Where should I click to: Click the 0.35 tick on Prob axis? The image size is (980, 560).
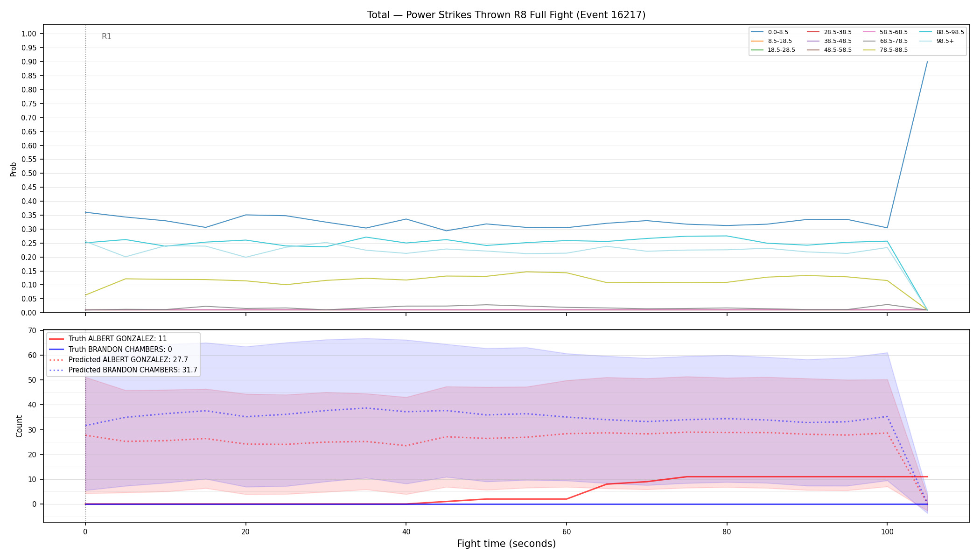(x=29, y=215)
